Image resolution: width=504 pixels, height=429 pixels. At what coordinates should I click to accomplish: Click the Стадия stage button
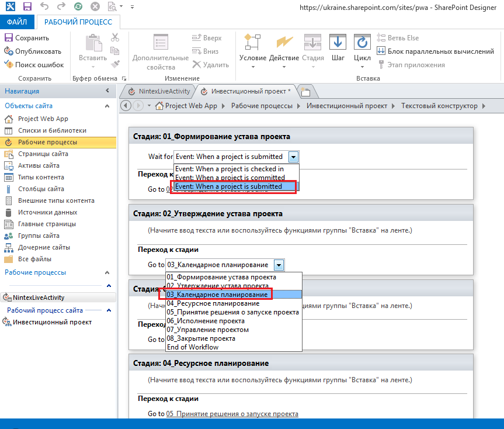tap(313, 51)
